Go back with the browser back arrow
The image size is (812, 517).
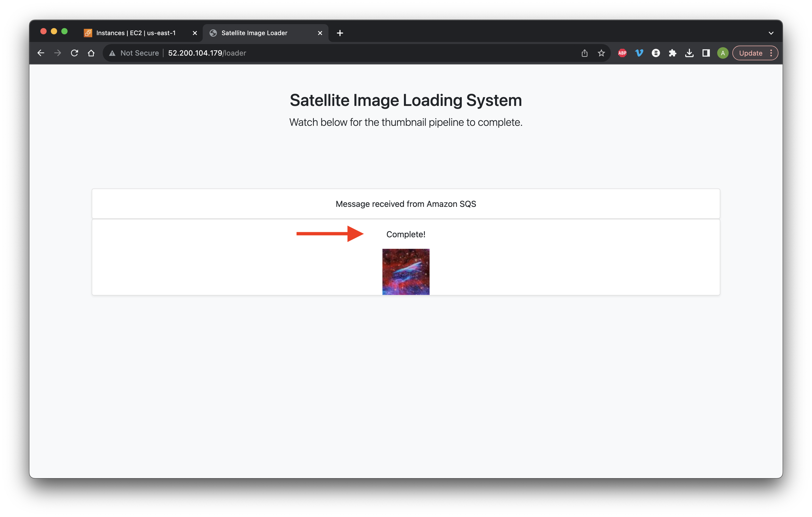click(x=41, y=53)
